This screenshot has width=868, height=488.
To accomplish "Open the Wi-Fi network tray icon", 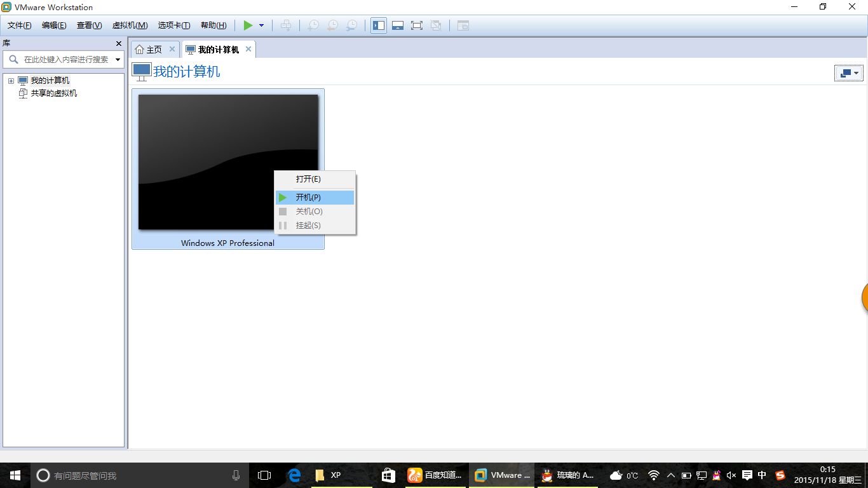I will (x=654, y=475).
